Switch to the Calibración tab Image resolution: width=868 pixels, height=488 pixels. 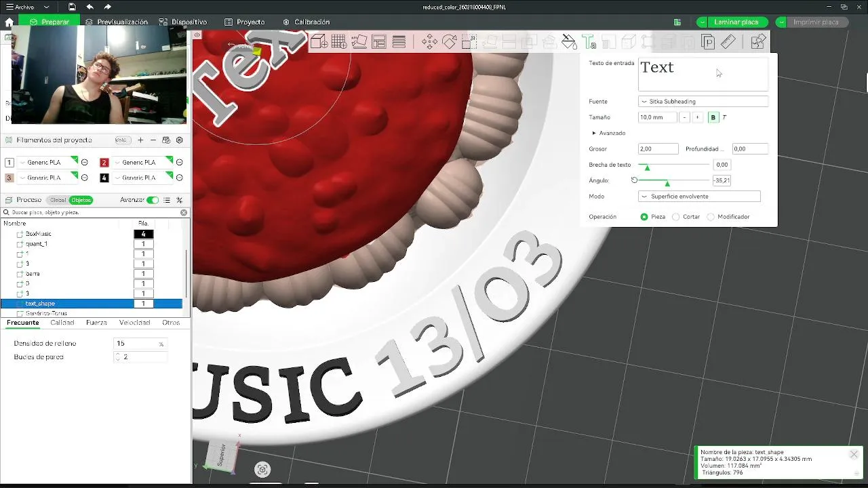click(x=306, y=22)
